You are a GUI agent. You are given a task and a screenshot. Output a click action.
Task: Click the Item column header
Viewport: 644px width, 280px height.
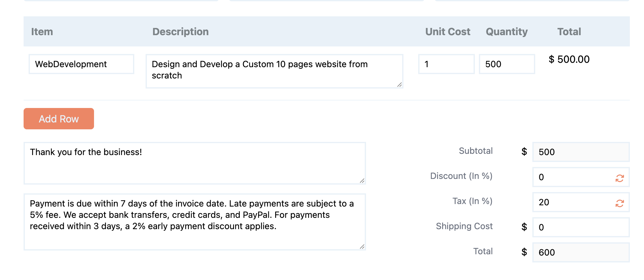point(42,31)
